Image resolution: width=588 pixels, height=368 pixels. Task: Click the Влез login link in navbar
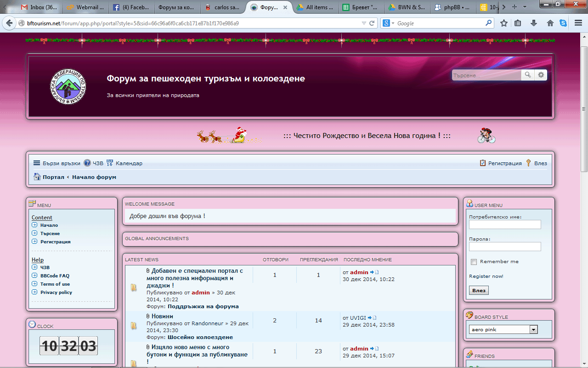[537, 163]
